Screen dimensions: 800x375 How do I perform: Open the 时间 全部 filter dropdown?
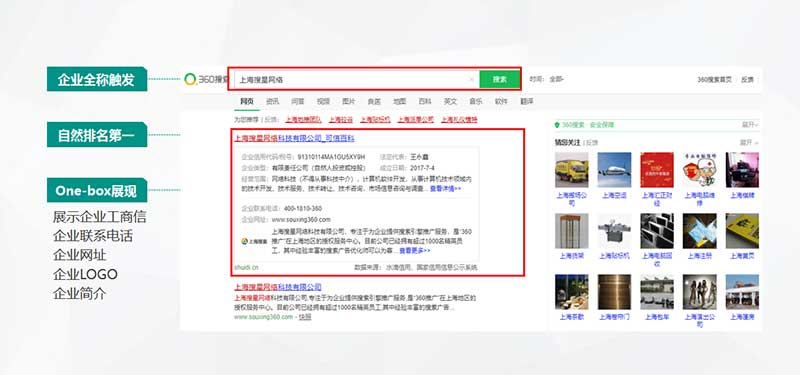pyautogui.click(x=556, y=80)
